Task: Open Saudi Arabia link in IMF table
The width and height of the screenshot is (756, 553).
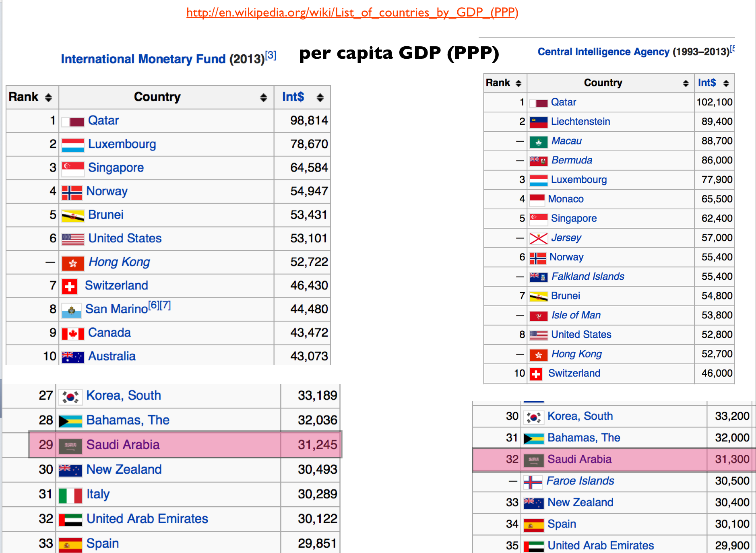Action: click(123, 445)
